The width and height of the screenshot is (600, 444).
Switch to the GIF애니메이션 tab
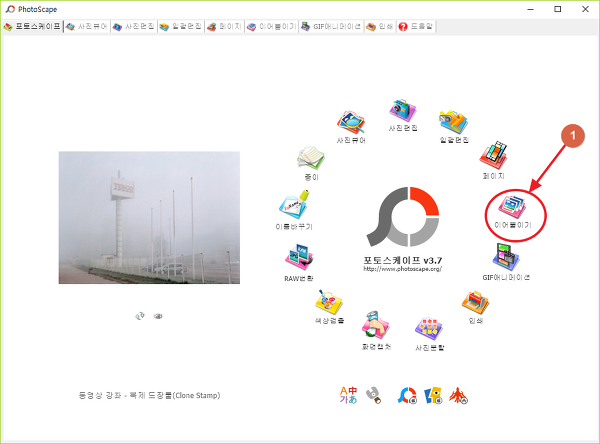tap(331, 26)
